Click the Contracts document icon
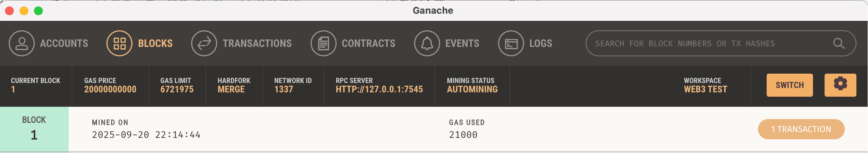868x153 pixels. point(324,43)
